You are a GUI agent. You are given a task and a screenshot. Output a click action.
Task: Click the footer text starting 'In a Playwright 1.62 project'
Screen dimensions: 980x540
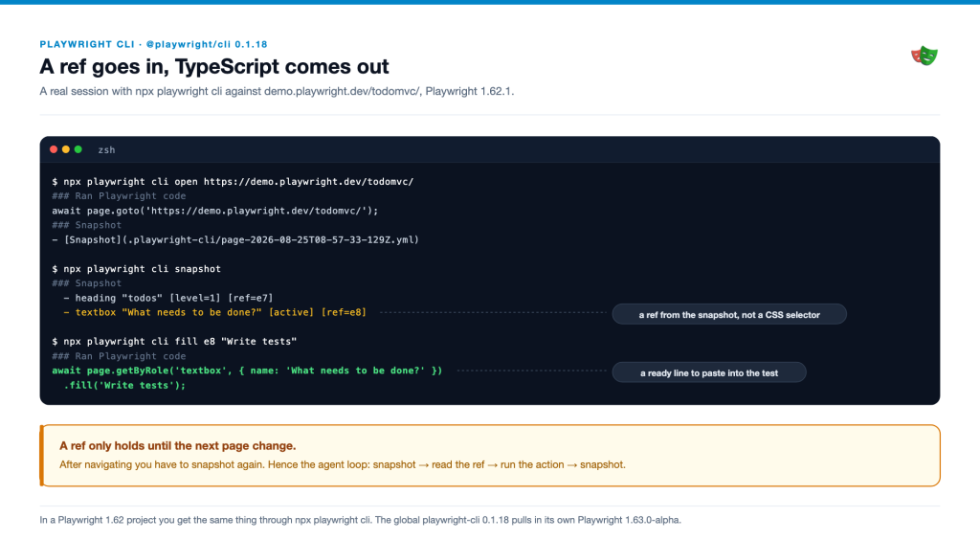click(360, 520)
